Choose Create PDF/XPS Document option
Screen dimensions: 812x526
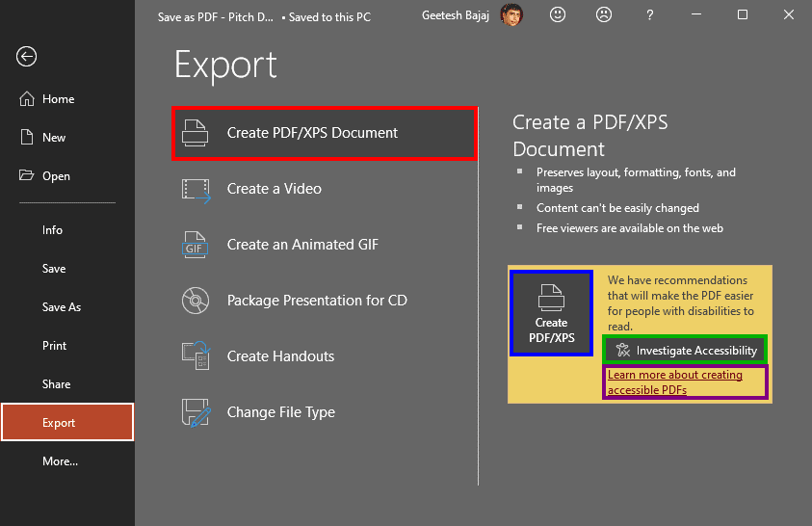coord(325,133)
